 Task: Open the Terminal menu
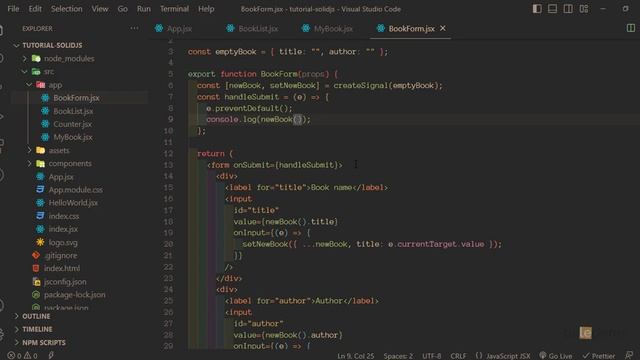tap(174, 9)
